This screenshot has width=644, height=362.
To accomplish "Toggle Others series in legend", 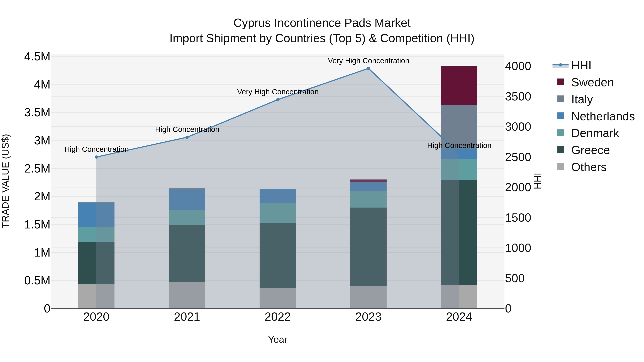I will click(582, 167).
